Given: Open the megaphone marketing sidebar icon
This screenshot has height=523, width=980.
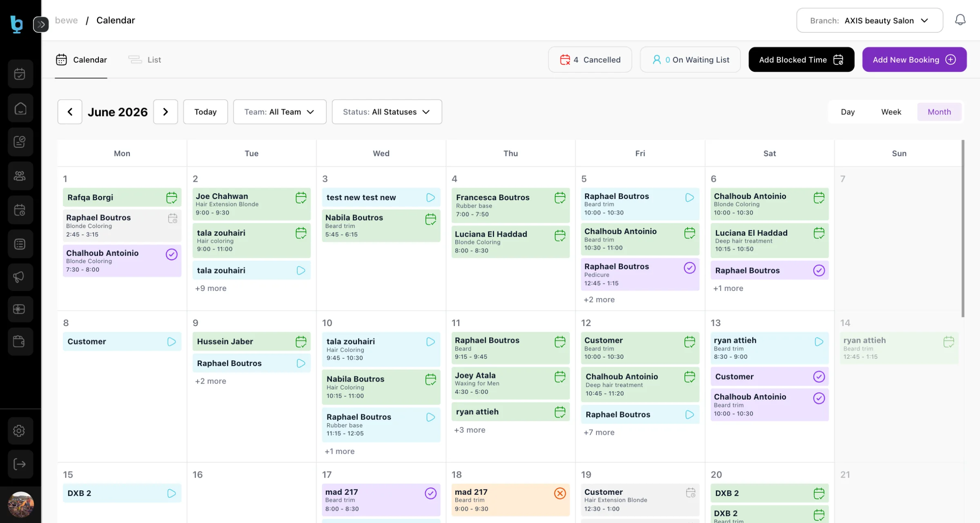Looking at the screenshot, I should 20,277.
